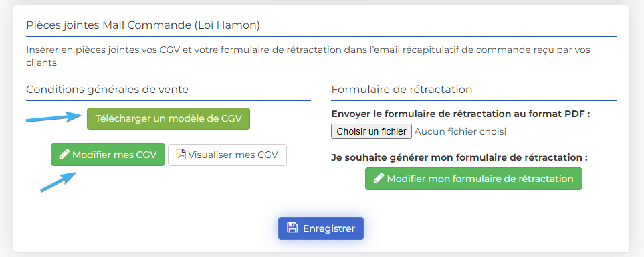Click the pencil icon in Modifier mes CGV

coord(64,155)
